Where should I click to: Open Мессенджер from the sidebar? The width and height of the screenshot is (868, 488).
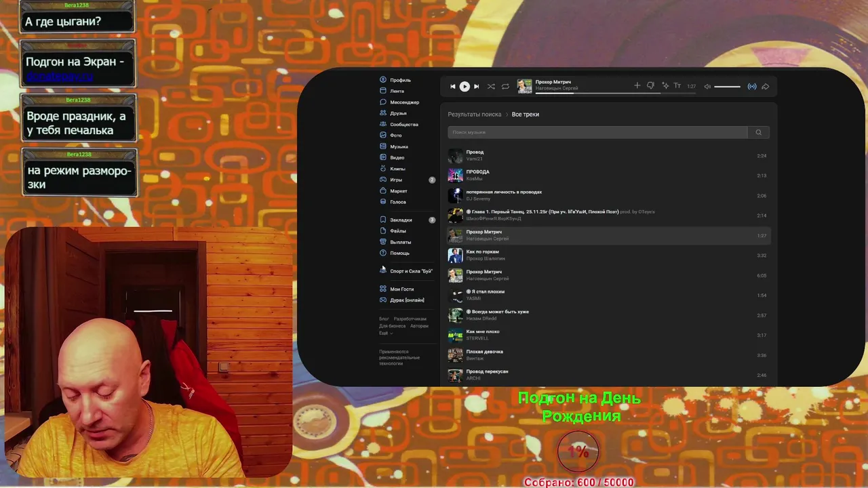(399, 102)
